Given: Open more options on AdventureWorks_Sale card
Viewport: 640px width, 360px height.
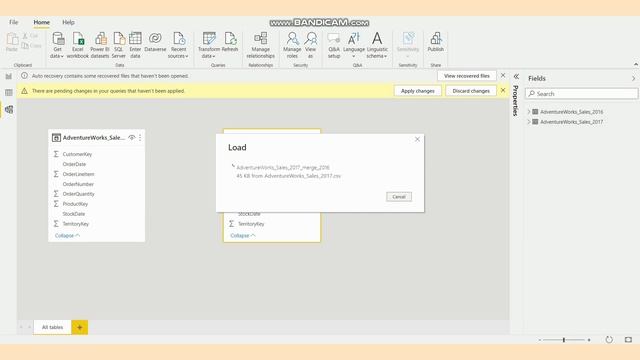Looking at the screenshot, I should 140,138.
